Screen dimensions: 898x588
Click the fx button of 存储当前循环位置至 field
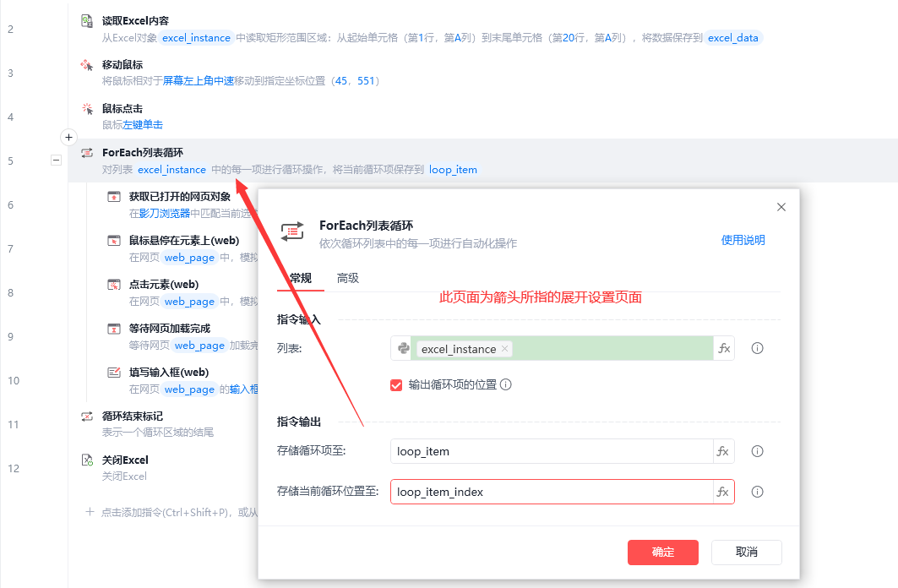[723, 492]
